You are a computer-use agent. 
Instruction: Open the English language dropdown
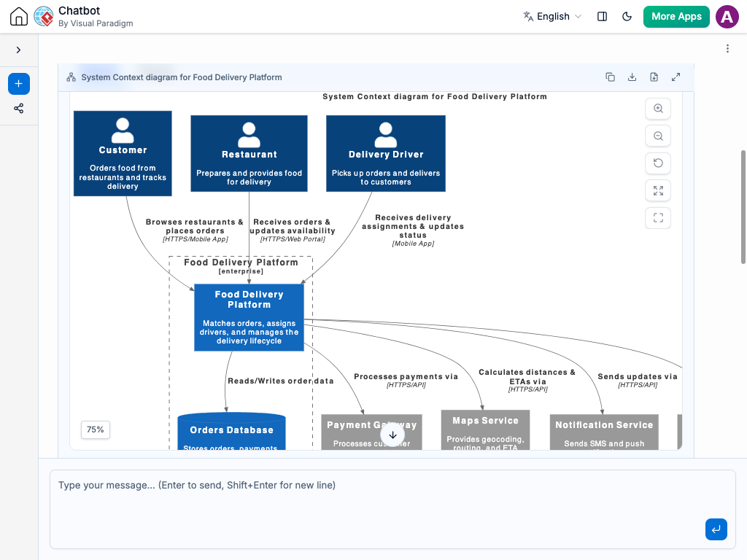[553, 16]
